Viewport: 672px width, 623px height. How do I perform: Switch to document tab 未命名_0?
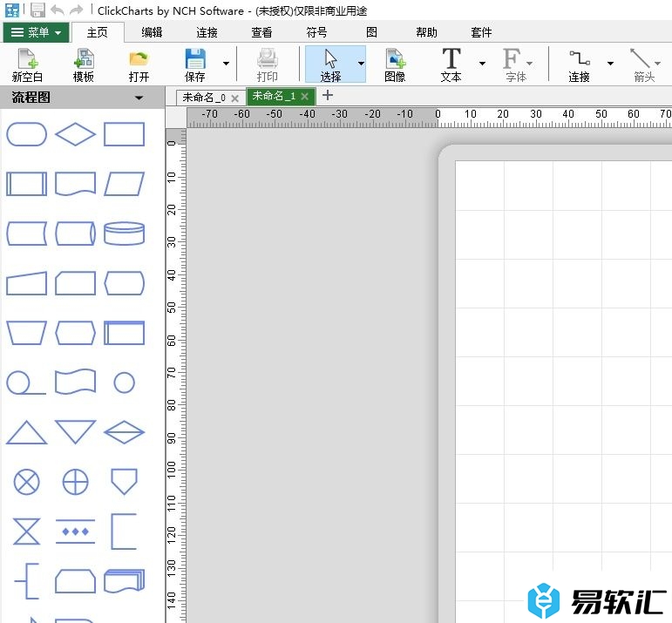[204, 98]
